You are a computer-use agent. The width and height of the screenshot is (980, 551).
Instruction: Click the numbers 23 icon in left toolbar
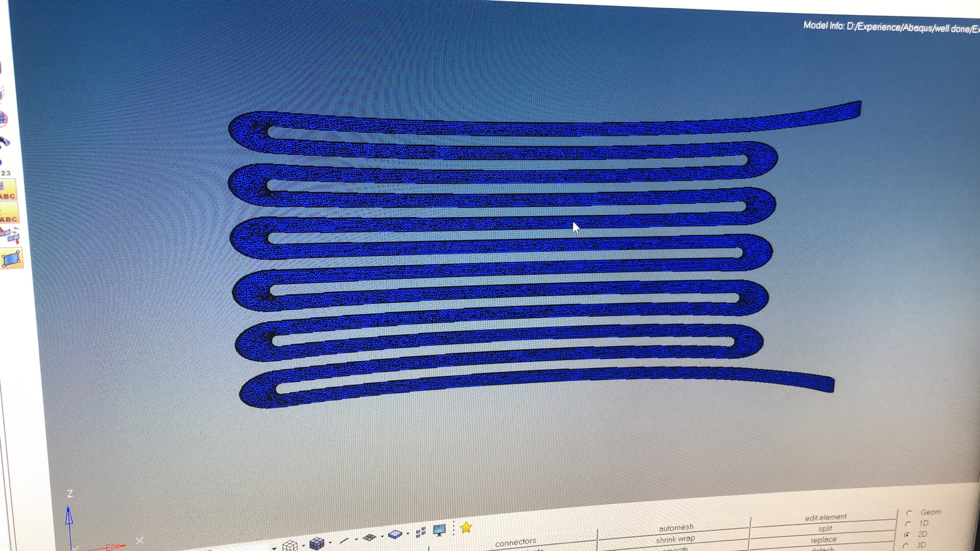tap(6, 173)
